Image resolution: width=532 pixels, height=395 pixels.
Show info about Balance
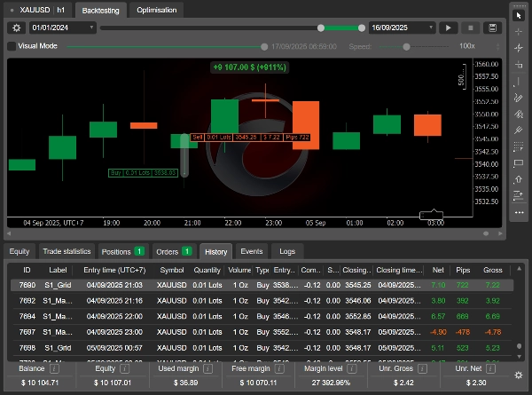coord(54,368)
